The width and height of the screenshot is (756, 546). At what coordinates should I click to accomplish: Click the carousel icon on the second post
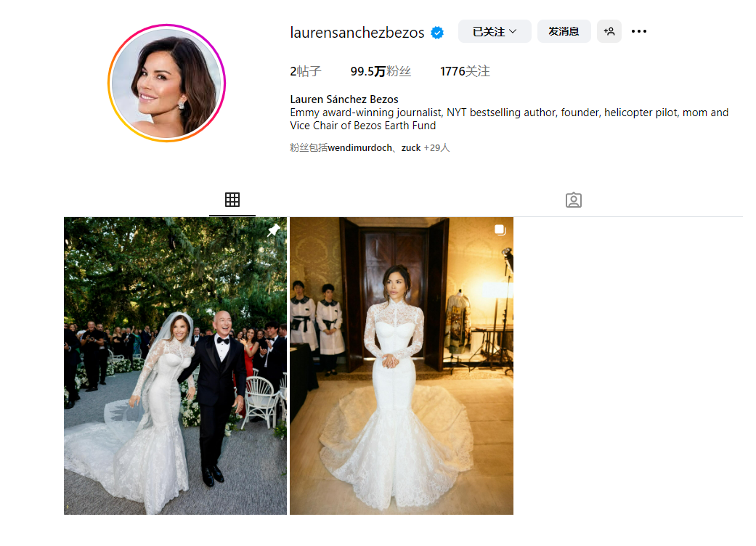pyautogui.click(x=500, y=230)
